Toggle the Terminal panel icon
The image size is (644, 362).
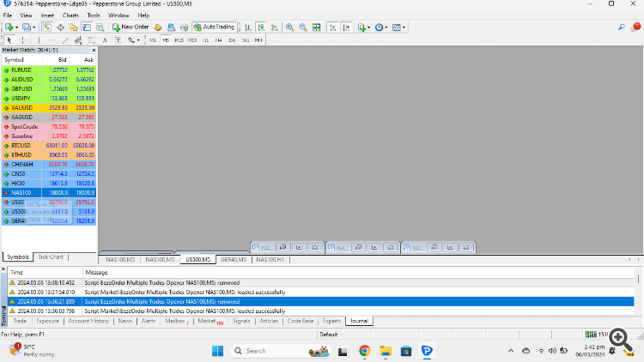coord(87,27)
